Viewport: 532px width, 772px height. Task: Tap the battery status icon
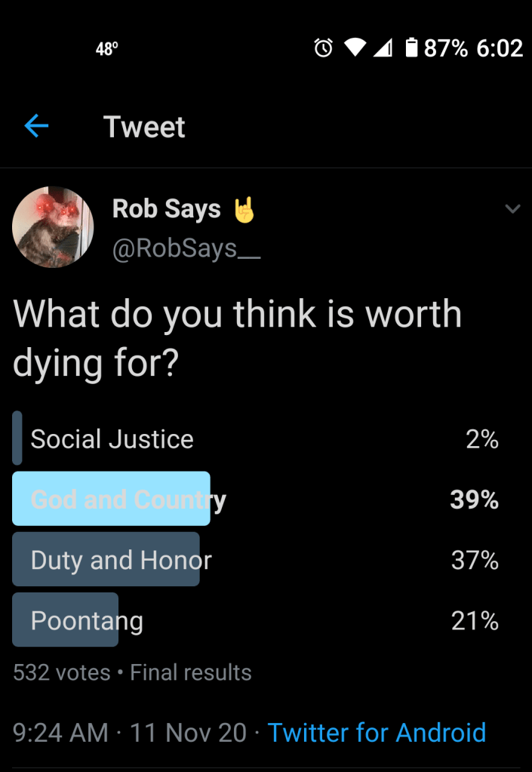411,48
